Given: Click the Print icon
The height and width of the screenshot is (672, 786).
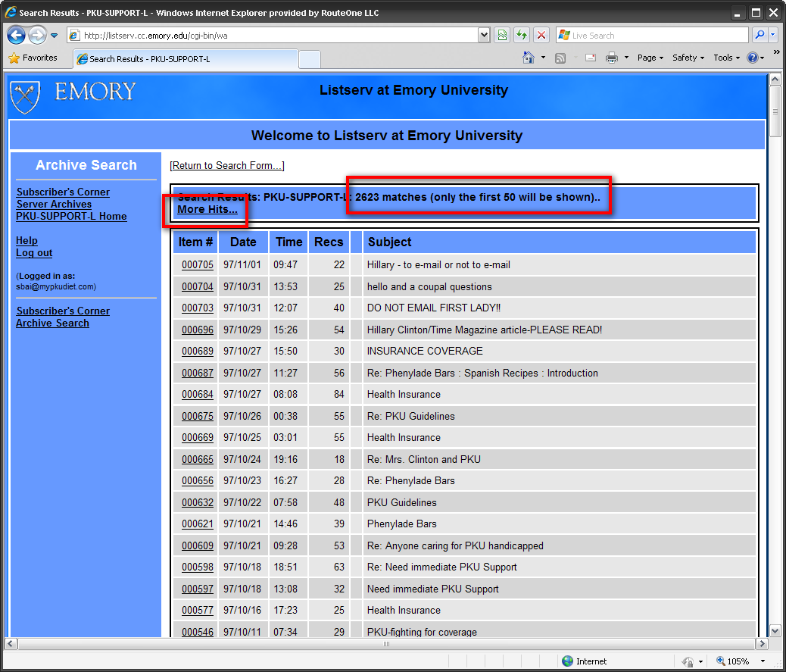Looking at the screenshot, I should (x=612, y=58).
